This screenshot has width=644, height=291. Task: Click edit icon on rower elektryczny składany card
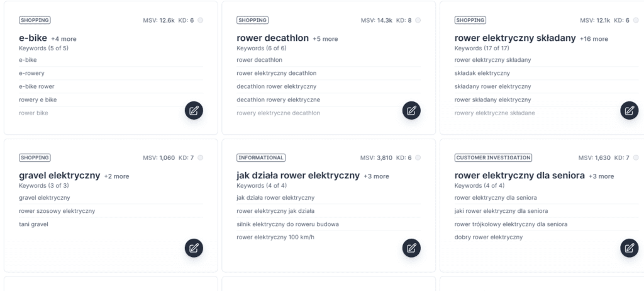tap(629, 110)
